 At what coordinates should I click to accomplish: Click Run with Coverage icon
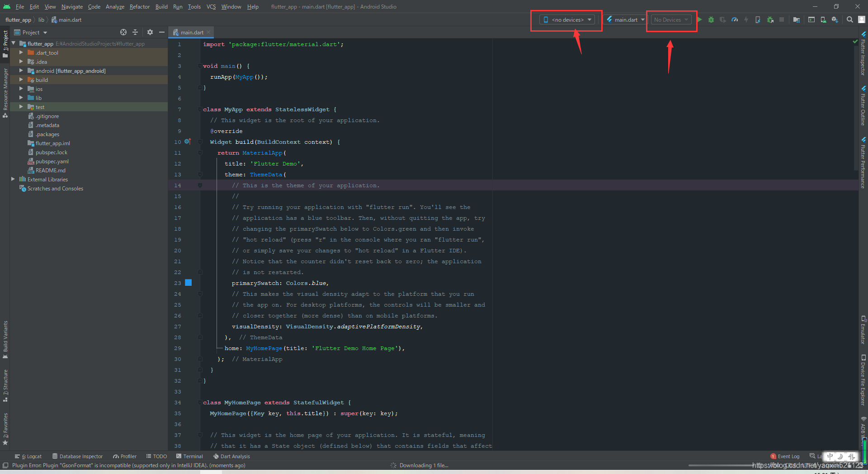(723, 19)
